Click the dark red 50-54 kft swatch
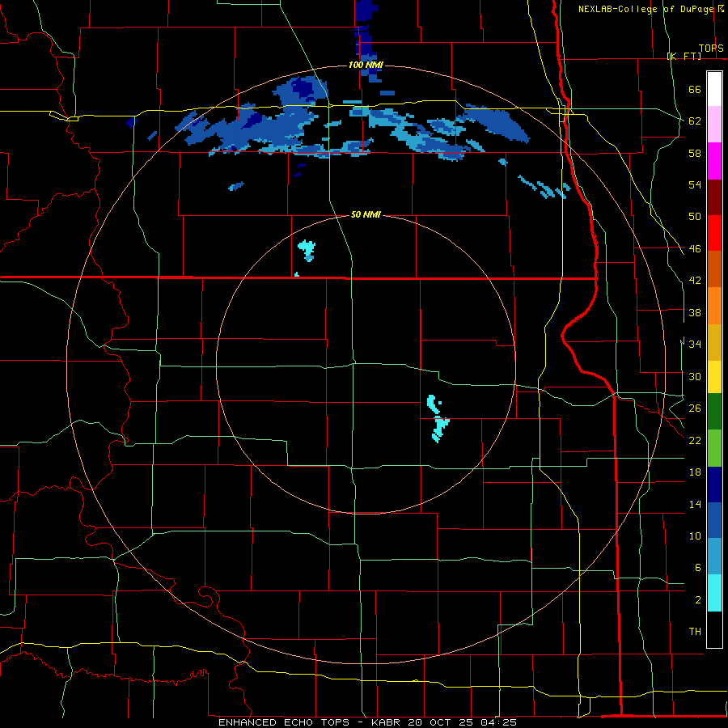The image size is (728, 728). pos(714,197)
